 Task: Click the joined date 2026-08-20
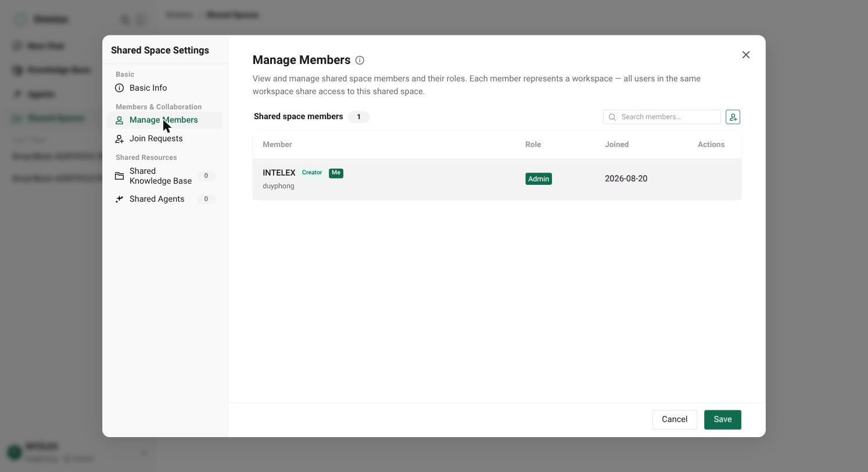coord(626,178)
